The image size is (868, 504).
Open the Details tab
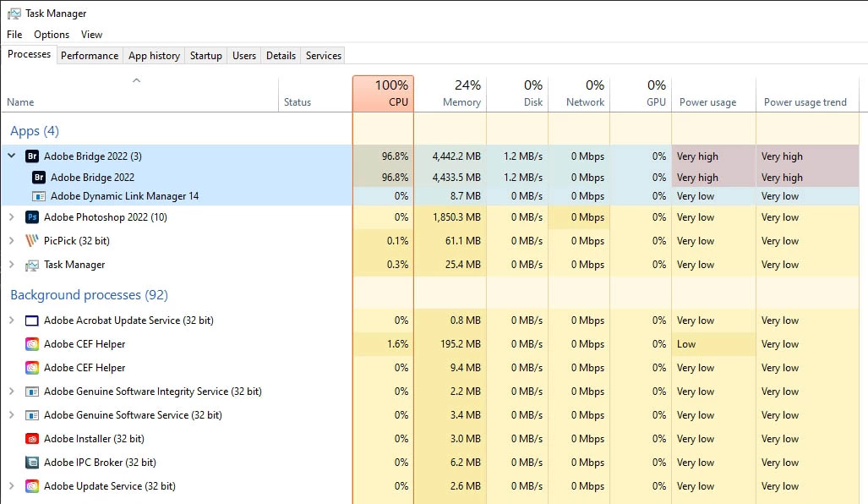coord(281,55)
